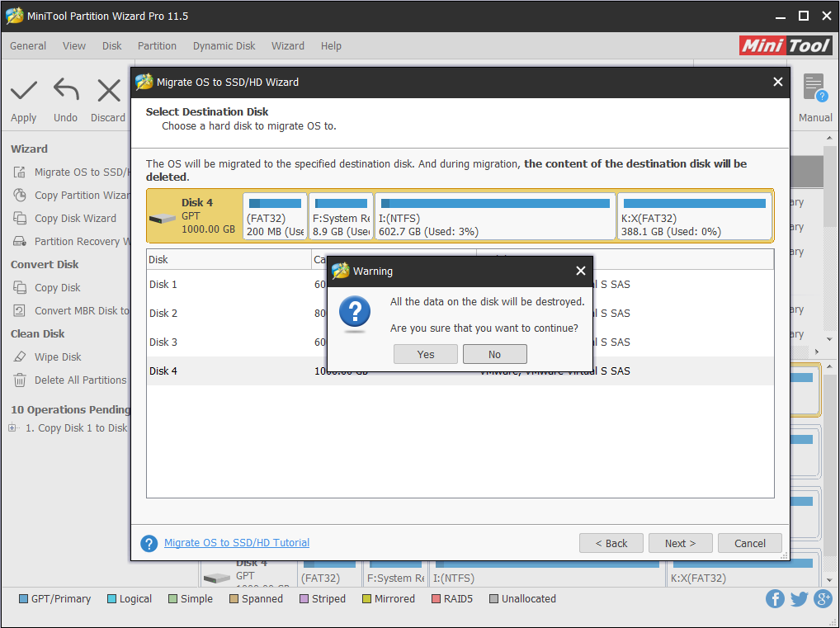Click the Next button in wizard
Image resolution: width=840 pixels, height=628 pixels.
pyautogui.click(x=681, y=543)
